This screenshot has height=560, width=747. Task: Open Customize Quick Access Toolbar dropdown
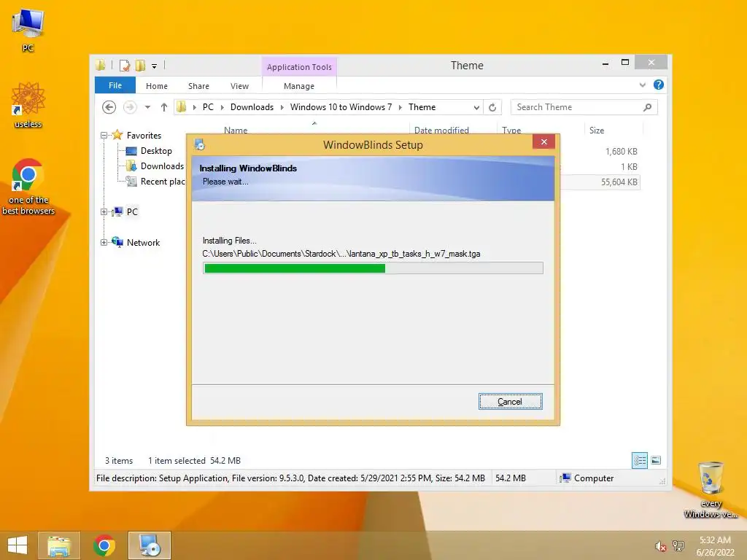[155, 66]
